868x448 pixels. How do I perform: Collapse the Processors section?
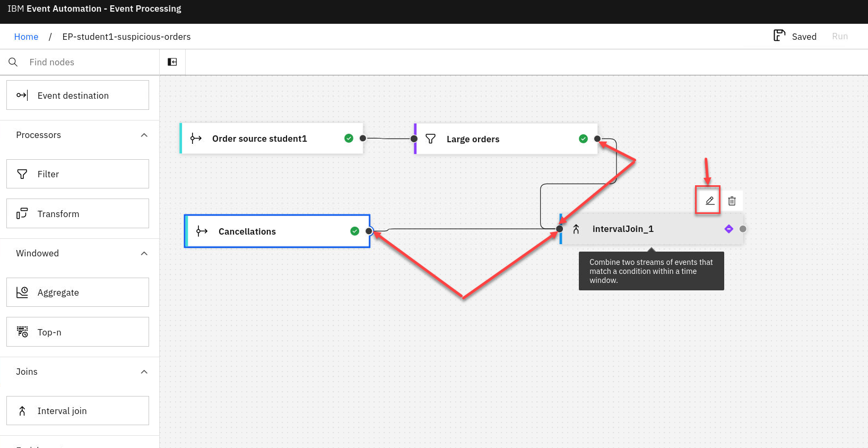click(x=144, y=135)
